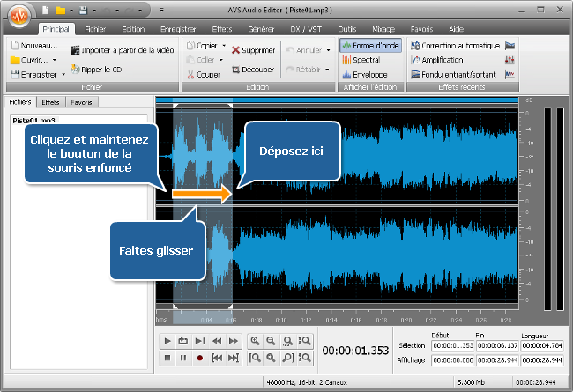Click the Zoom Out magnifier icon
The height and width of the screenshot is (392, 573).
272,341
